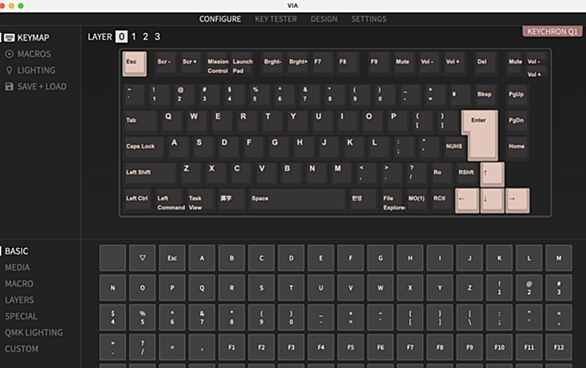Choose the | \ keycode in the palette

coord(470,318)
